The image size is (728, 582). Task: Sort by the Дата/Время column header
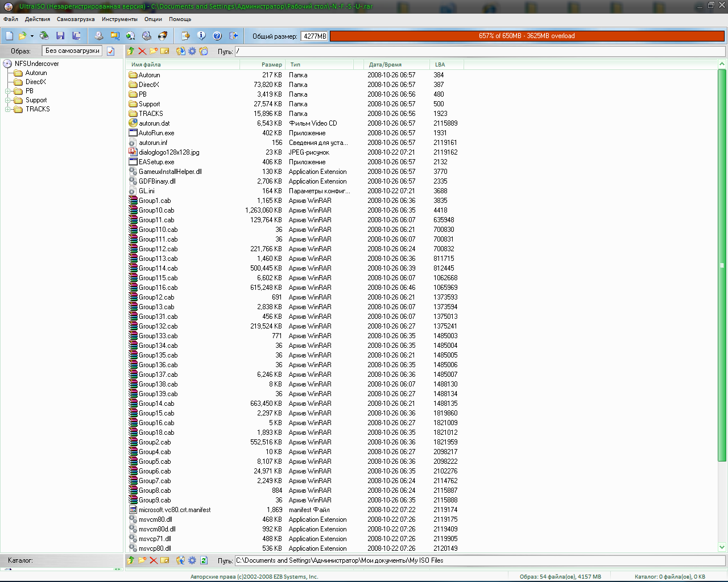(x=396, y=64)
